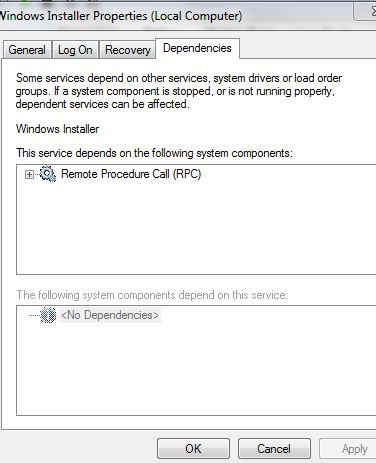Click the greyed "components depend on this service" label
This screenshot has height=463, width=376.
click(152, 295)
